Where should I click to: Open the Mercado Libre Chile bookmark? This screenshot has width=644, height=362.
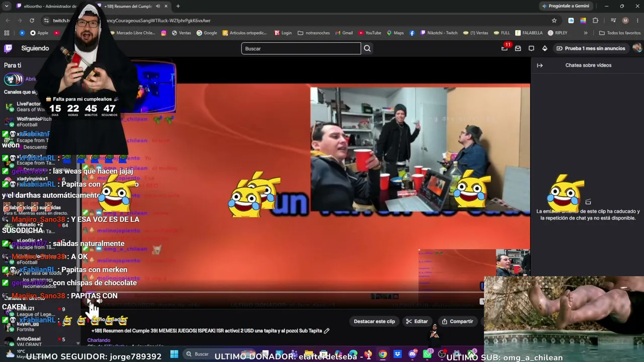(x=132, y=33)
